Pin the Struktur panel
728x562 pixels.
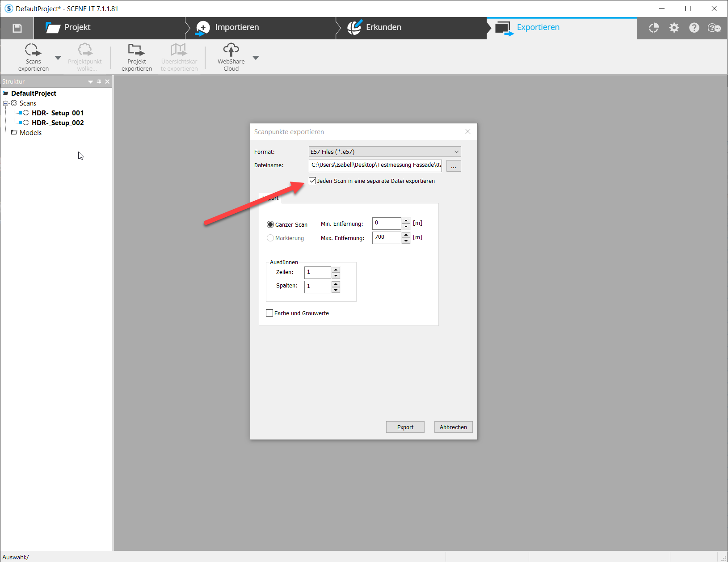(x=99, y=82)
